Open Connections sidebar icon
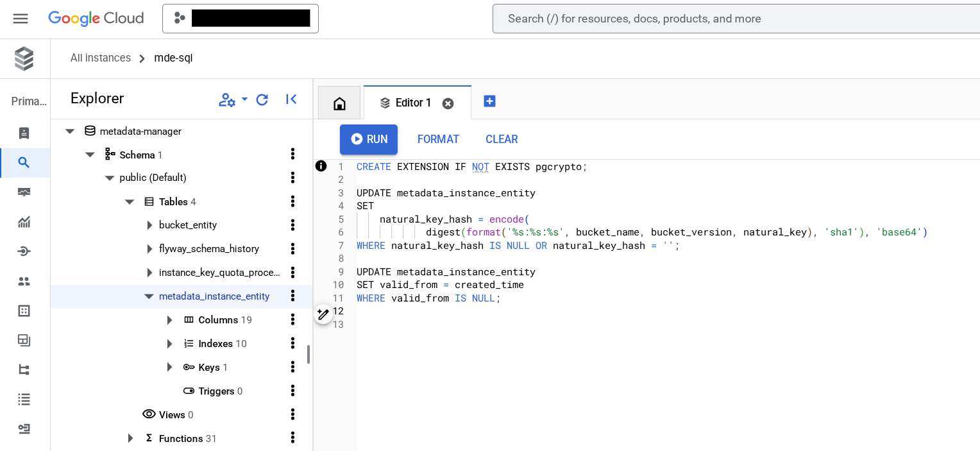Viewport: 980px width, 451px height. [24, 251]
